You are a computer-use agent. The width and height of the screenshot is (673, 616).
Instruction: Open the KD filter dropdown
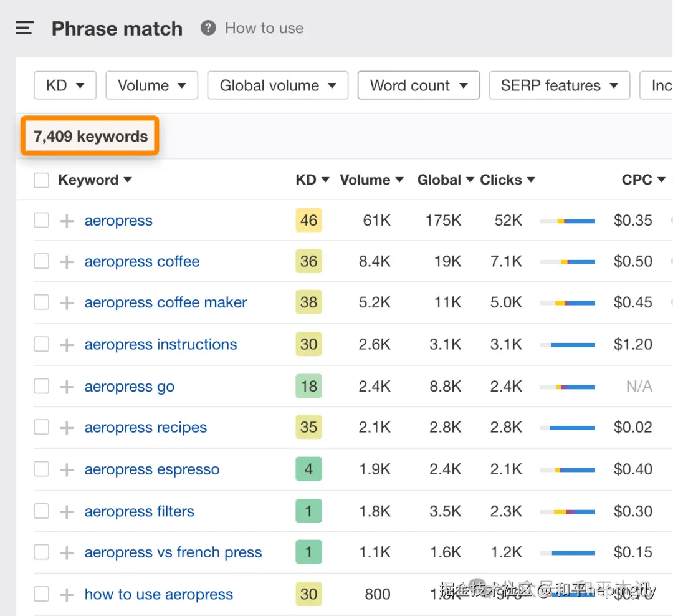(x=65, y=85)
